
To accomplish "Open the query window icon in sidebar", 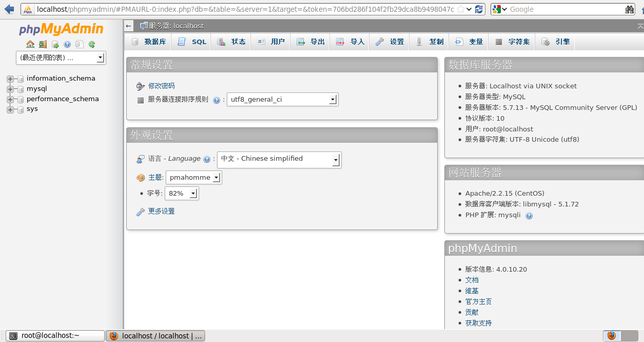I will [x=55, y=44].
